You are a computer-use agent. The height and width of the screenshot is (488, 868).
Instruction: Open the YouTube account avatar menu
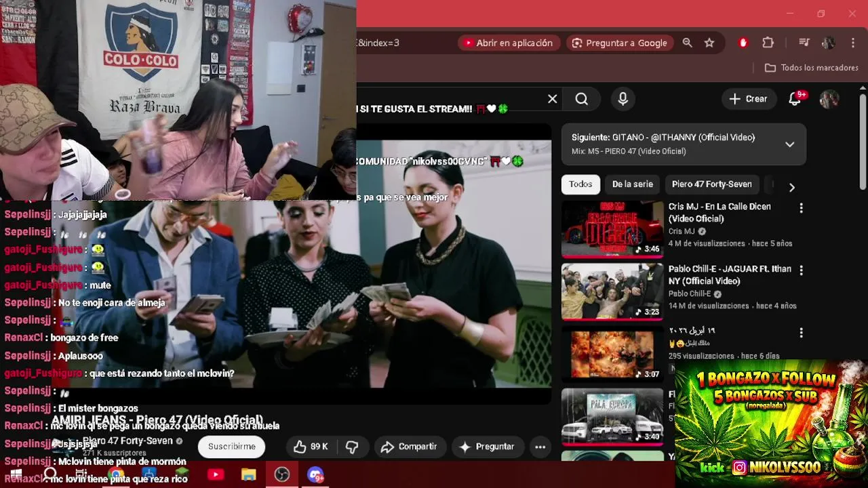point(829,99)
